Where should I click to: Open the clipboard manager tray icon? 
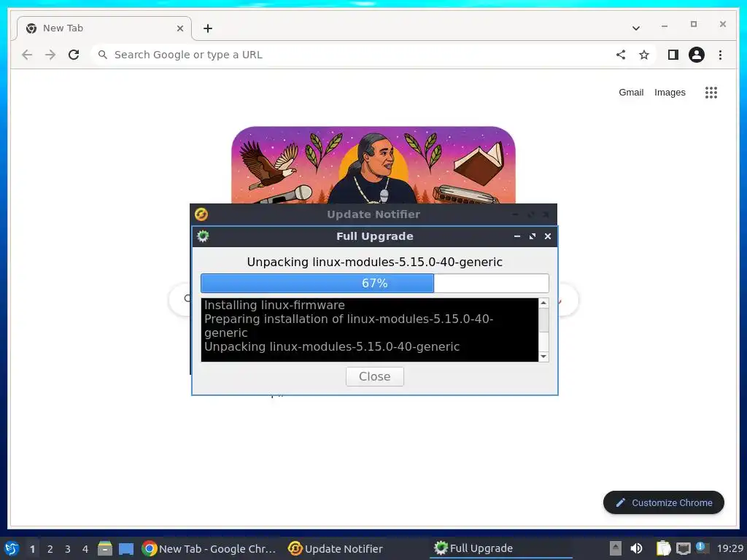coord(663,548)
